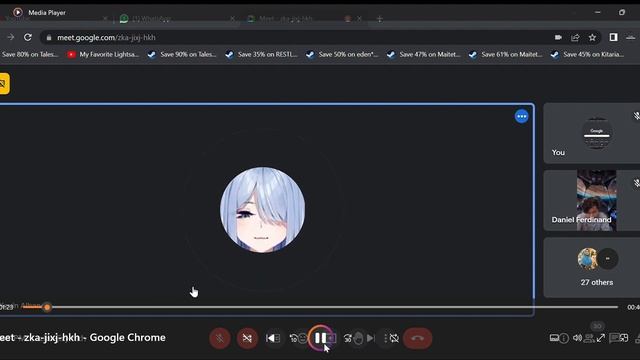Screen dimensions: 640x360
Task: Click the browser forward arrow
Action: click(11, 38)
